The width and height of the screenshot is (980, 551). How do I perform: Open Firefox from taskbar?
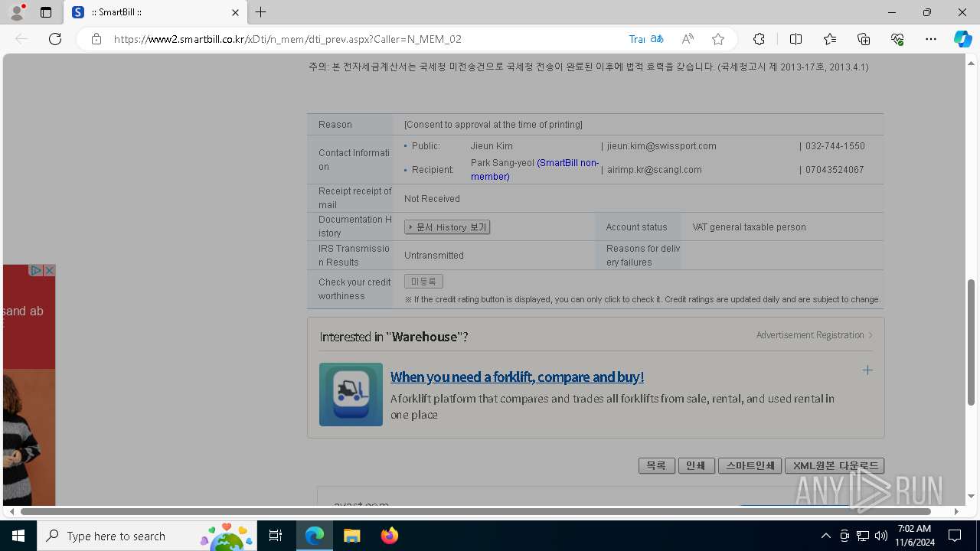[390, 536]
